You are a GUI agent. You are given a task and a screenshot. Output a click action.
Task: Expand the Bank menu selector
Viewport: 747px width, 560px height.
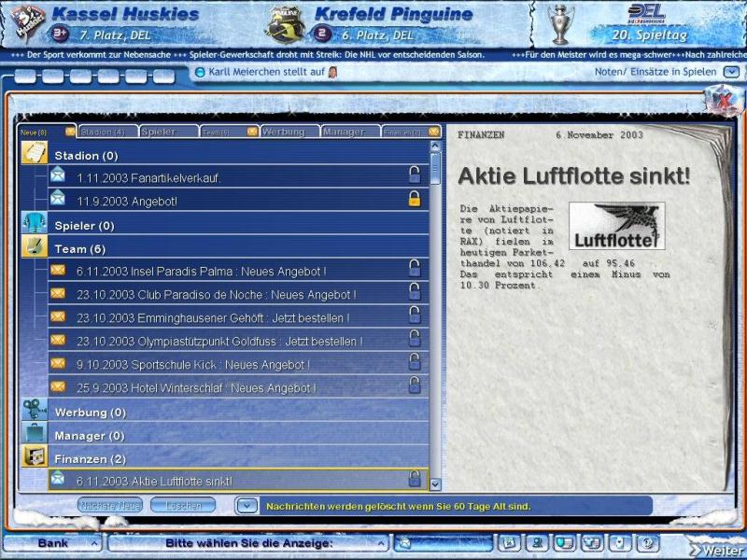[x=94, y=543]
